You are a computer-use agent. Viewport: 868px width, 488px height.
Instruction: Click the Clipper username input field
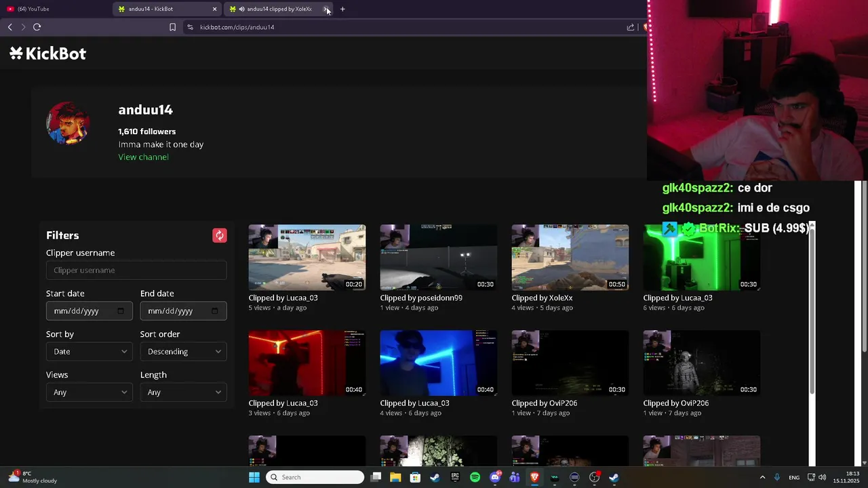pos(136,270)
